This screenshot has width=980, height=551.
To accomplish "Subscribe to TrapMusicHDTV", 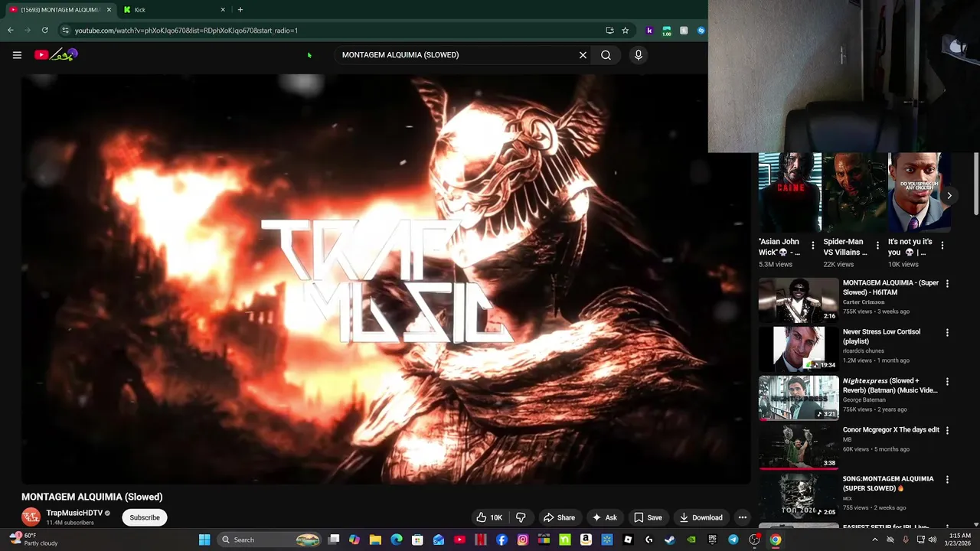I will 145,517.
